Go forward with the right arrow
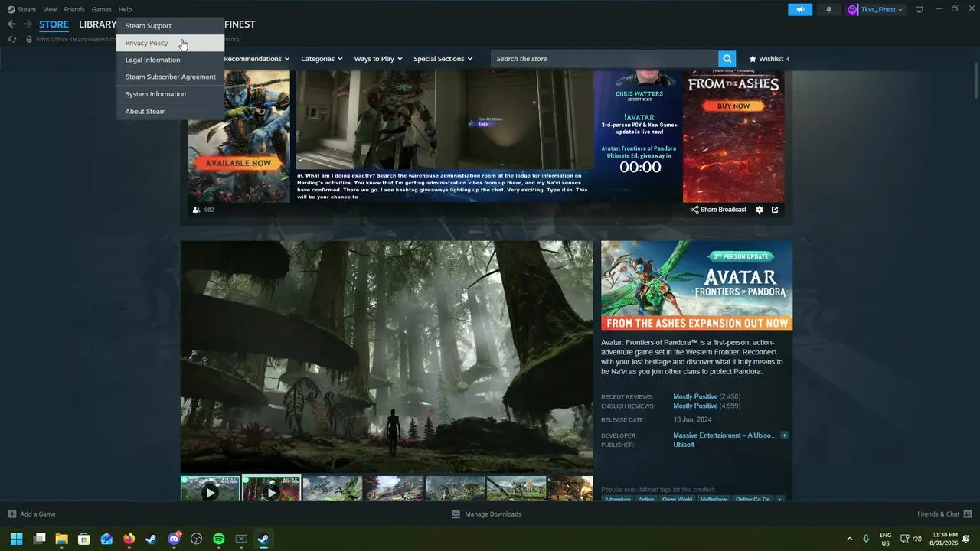 click(28, 24)
